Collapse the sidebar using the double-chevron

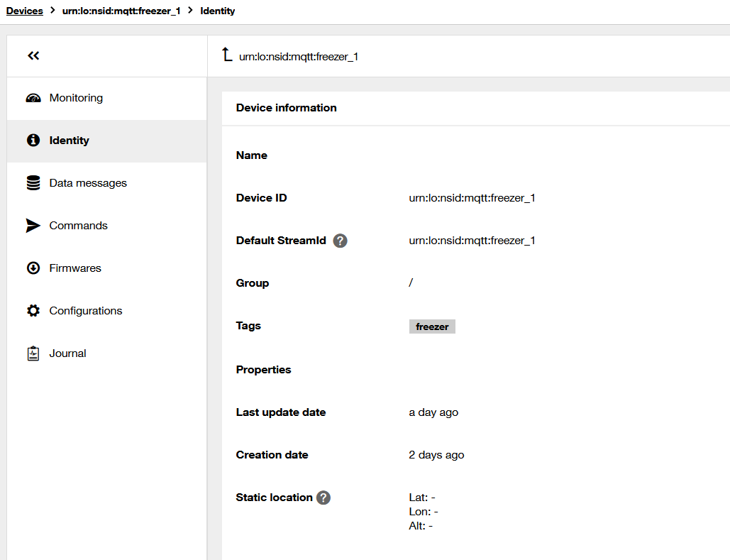[x=33, y=55]
